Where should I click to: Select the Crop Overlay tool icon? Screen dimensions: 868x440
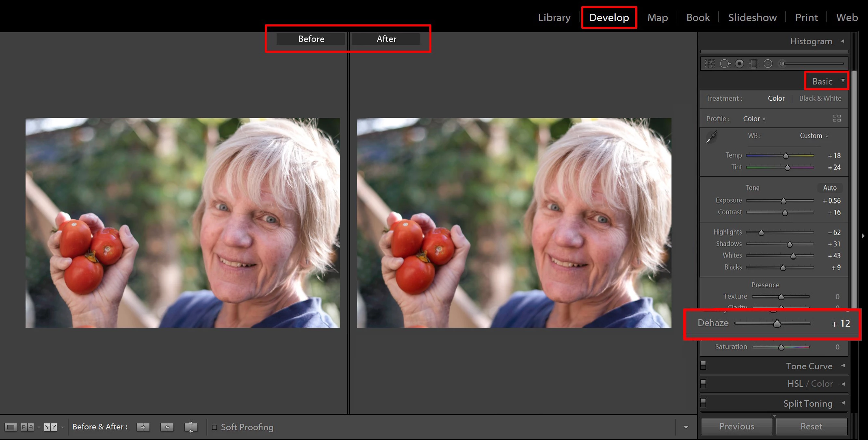click(710, 64)
